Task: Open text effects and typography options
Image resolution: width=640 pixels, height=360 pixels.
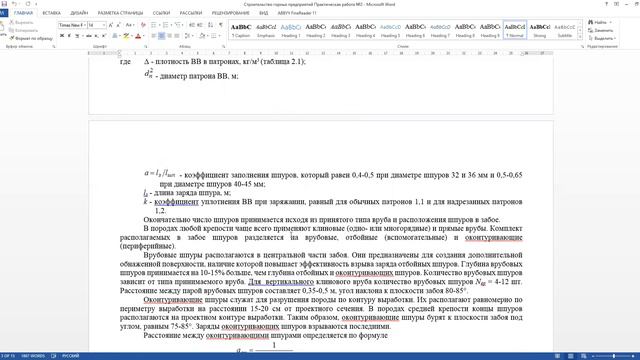Action: (x=115, y=36)
